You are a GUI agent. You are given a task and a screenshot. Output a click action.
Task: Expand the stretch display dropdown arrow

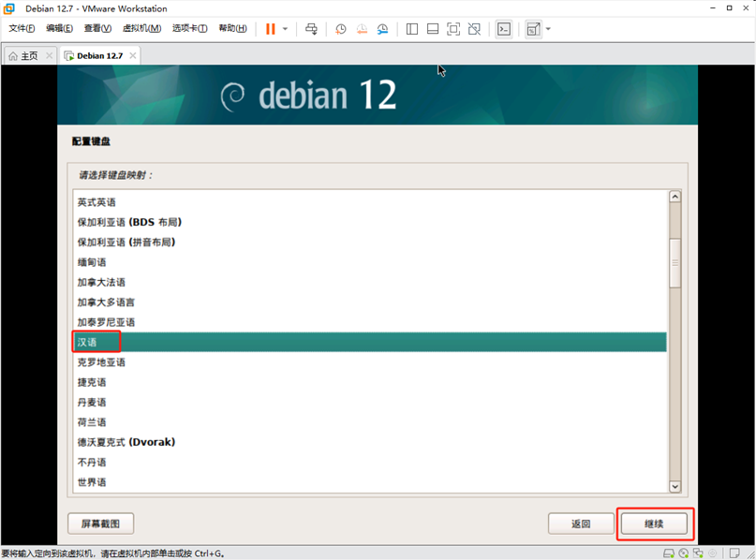[x=548, y=29]
